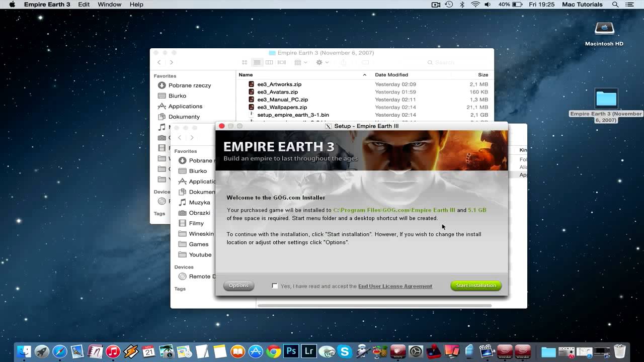Image resolution: width=644 pixels, height=362 pixels.
Task: Open iTunes from the Dock
Action: coord(113,351)
